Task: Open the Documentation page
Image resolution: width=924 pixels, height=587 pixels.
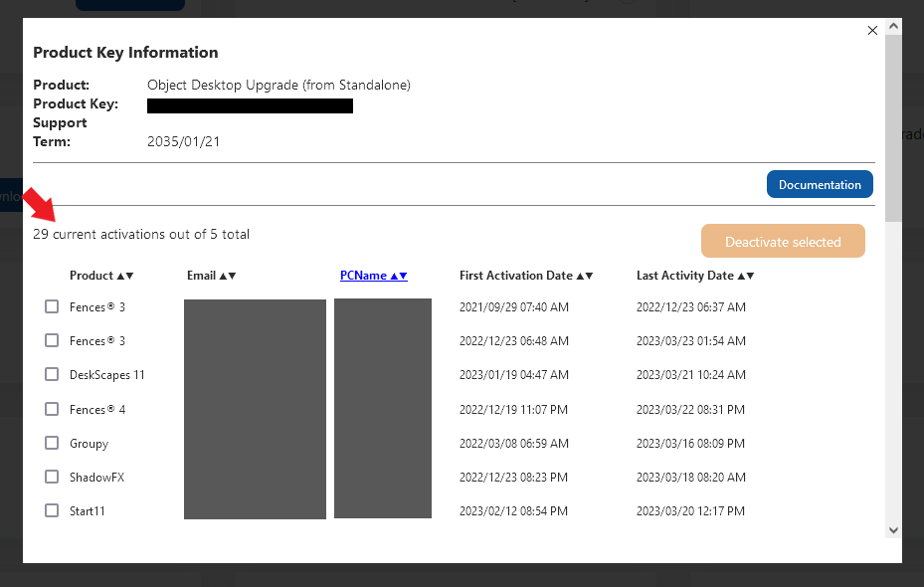Action: [x=820, y=184]
